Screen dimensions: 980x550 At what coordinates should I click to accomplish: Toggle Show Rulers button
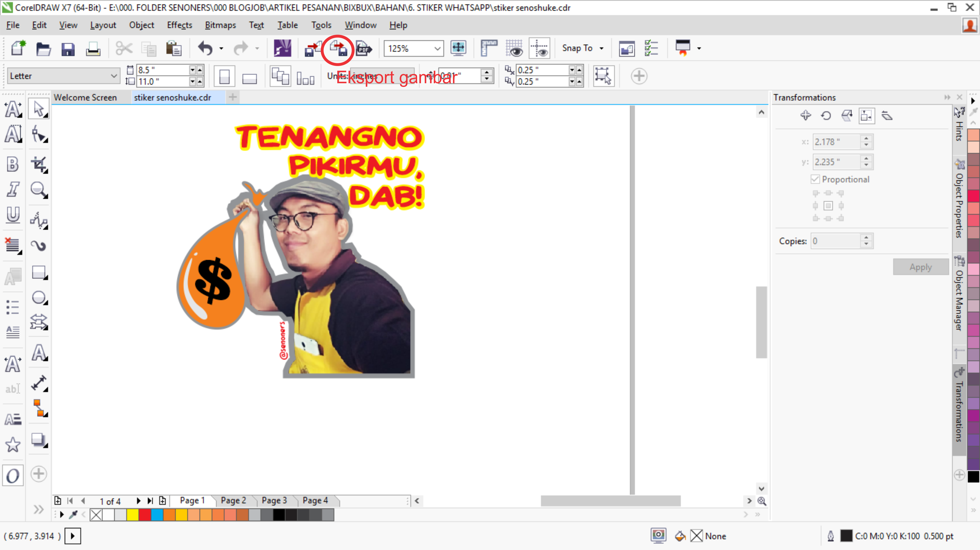coord(489,48)
